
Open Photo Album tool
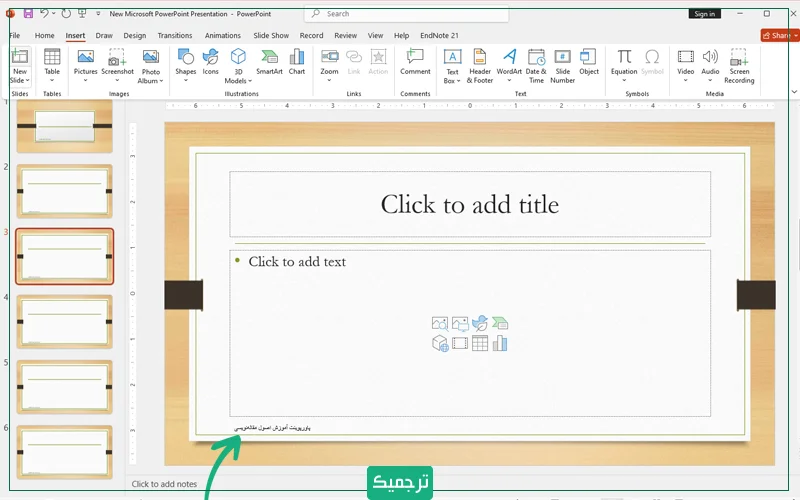[151, 66]
